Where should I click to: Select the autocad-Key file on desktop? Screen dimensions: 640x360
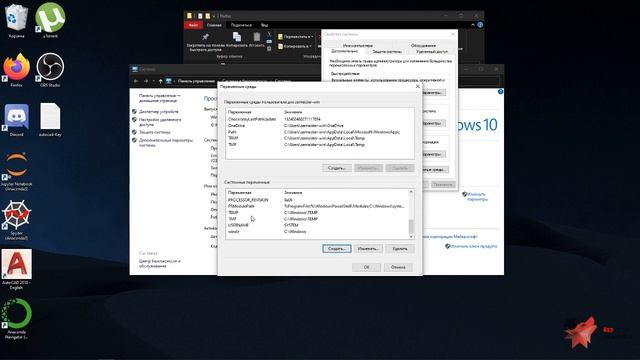point(50,120)
